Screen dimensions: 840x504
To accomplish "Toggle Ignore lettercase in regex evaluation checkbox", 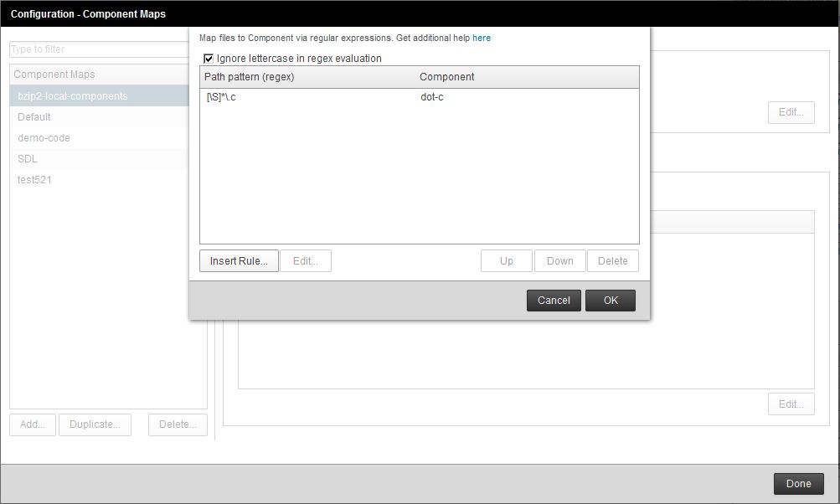I will pyautogui.click(x=209, y=59).
